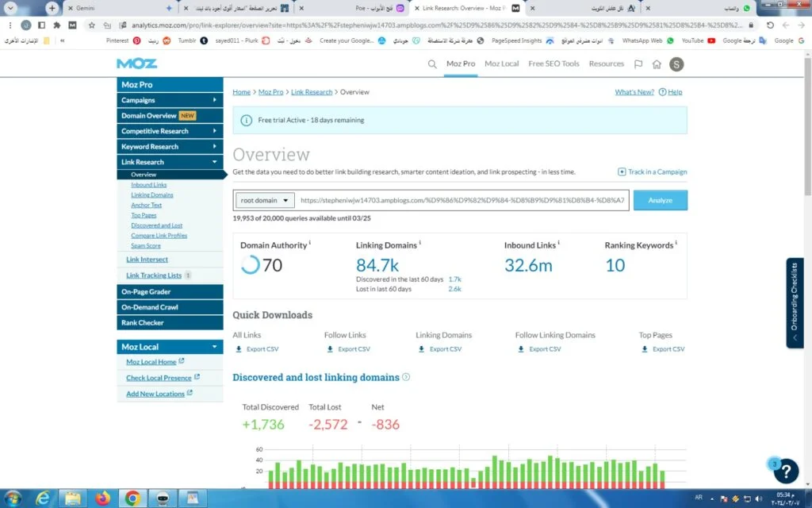Click the info icon beside Discovered and lost heading

click(x=406, y=377)
